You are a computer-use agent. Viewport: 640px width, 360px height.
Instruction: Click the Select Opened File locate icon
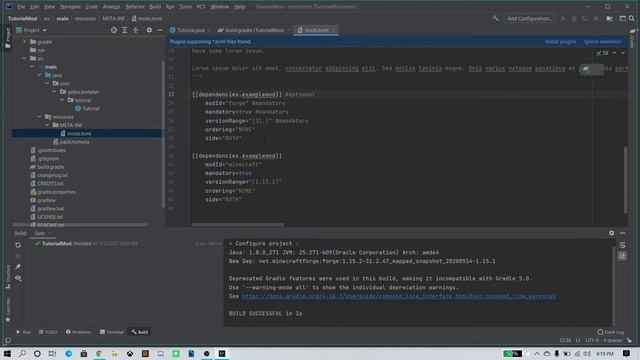pyautogui.click(x=114, y=30)
